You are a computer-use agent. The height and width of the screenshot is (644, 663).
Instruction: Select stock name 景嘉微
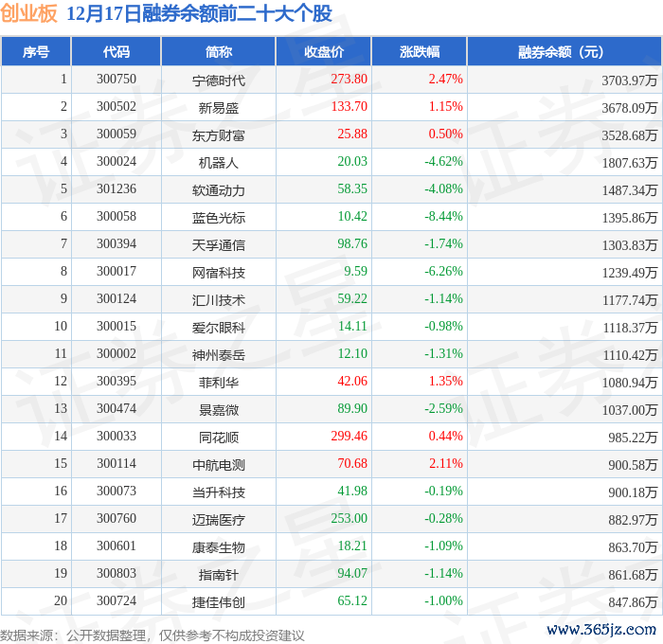pos(218,410)
